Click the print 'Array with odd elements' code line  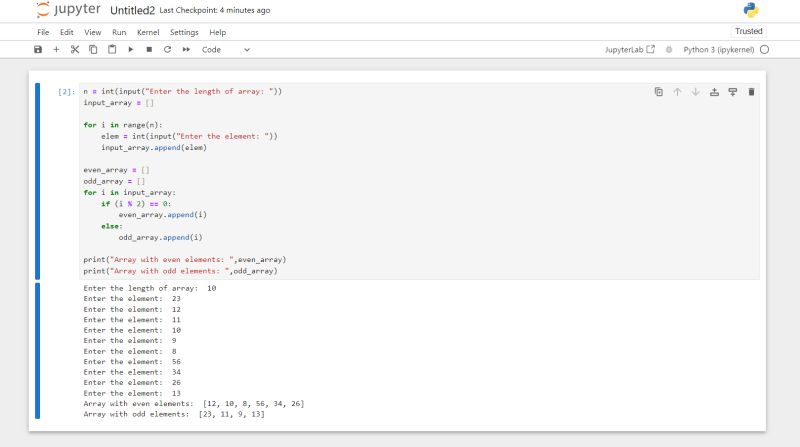pyautogui.click(x=181, y=271)
